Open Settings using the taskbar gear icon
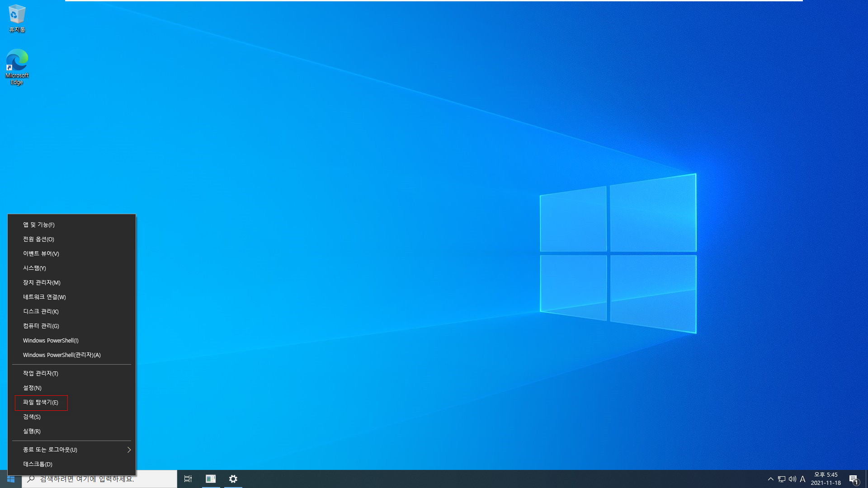 233,479
